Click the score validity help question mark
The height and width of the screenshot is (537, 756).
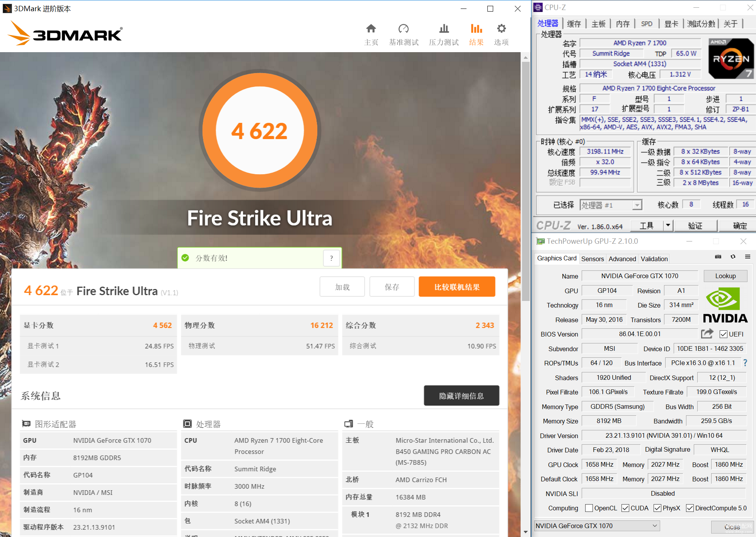[x=331, y=258]
